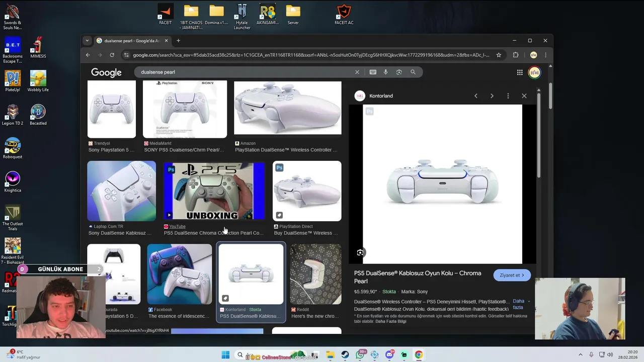Open a new Chrome tab
Screen dimensions: 644x362
click(x=178, y=41)
